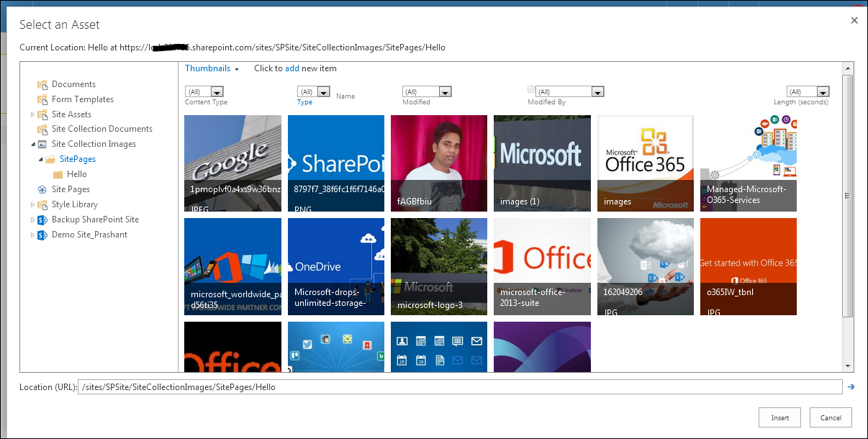Select the 162049206 cloud thumbnail
Screen dimensions: 868x439
646,267
